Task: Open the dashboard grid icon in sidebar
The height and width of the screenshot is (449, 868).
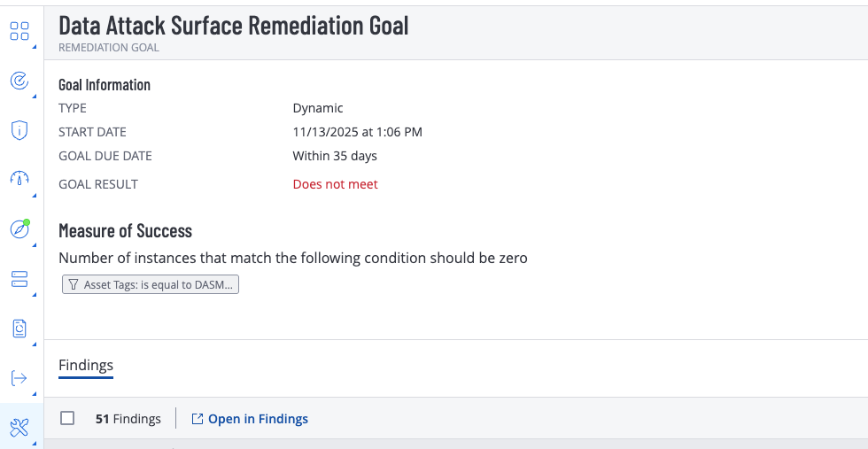Action: pyautogui.click(x=19, y=32)
